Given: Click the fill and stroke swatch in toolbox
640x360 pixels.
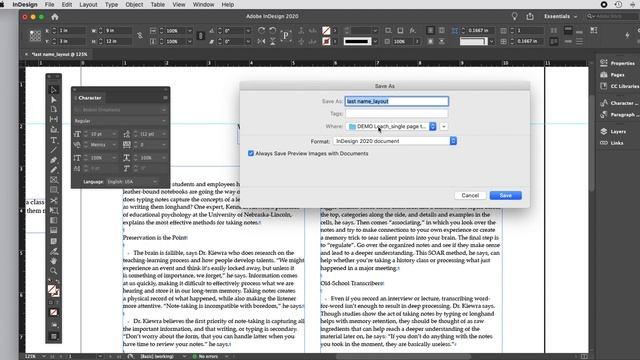Looking at the screenshot, I should tap(53, 291).
